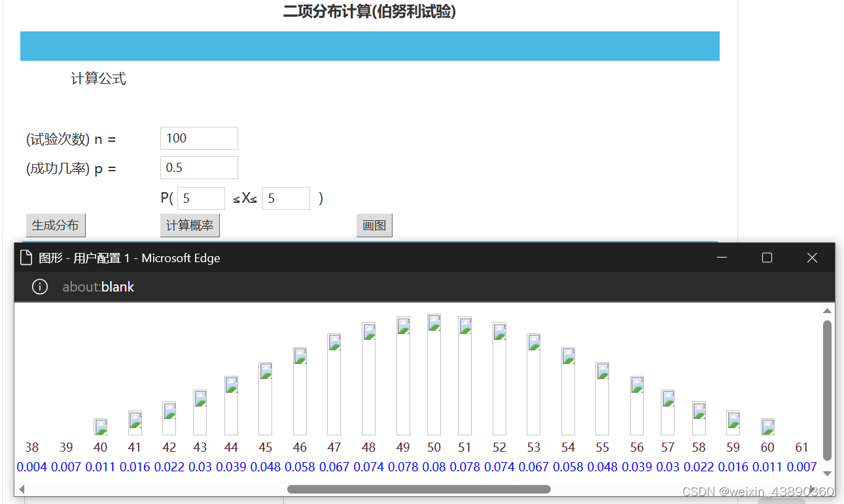The image size is (844, 504).
Task: Click the 画图 button to draw the chart
Action: 374,225
